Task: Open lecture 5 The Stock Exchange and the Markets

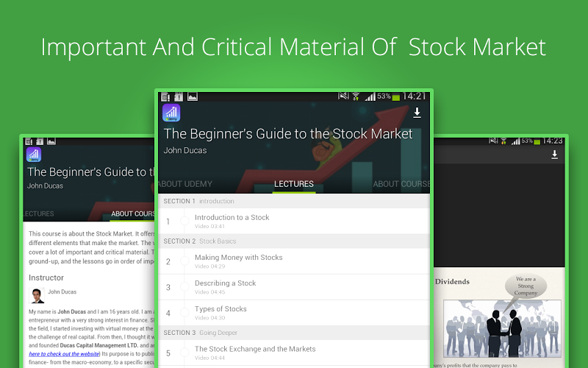Action: point(294,353)
